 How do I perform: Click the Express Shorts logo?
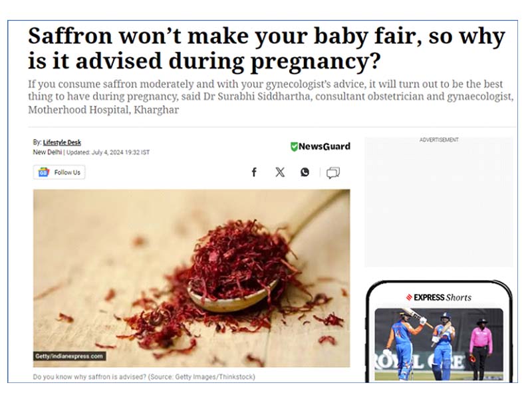pyautogui.click(x=439, y=297)
